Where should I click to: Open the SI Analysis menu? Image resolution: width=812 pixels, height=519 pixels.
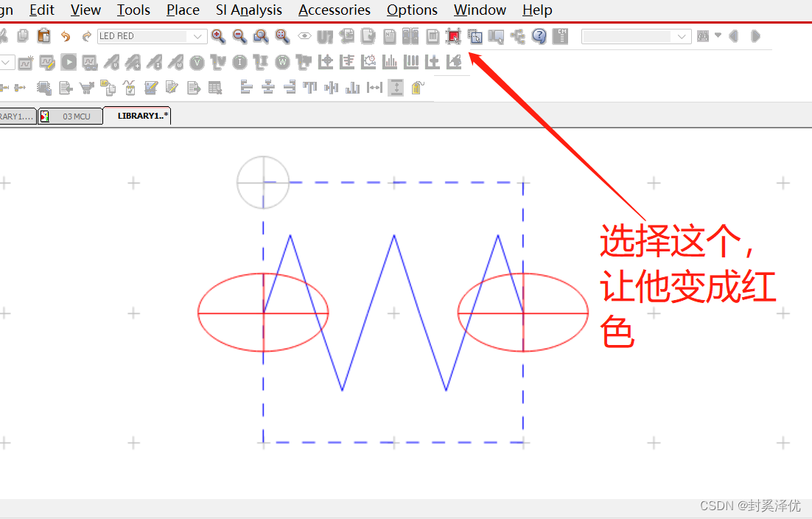click(x=248, y=10)
